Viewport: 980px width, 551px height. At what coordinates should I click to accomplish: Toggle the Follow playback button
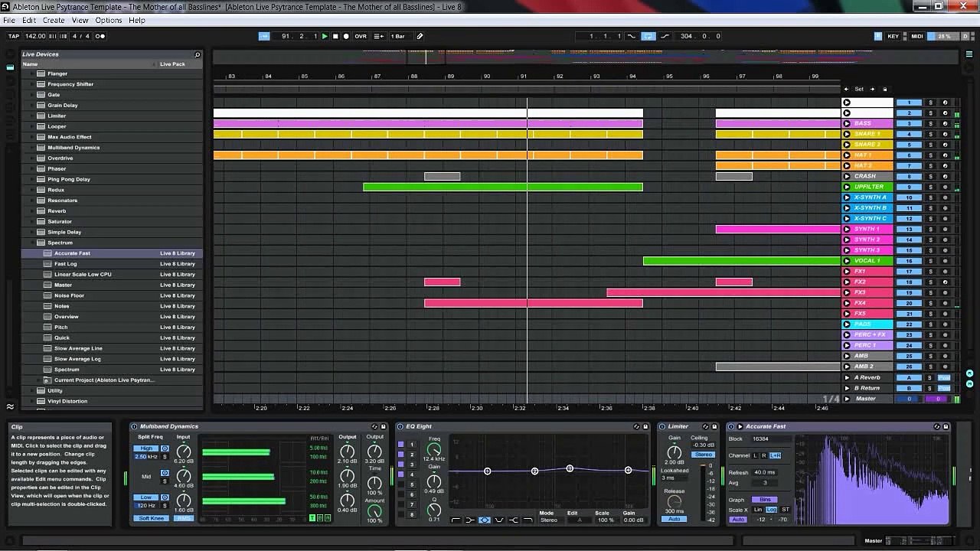[x=264, y=36]
